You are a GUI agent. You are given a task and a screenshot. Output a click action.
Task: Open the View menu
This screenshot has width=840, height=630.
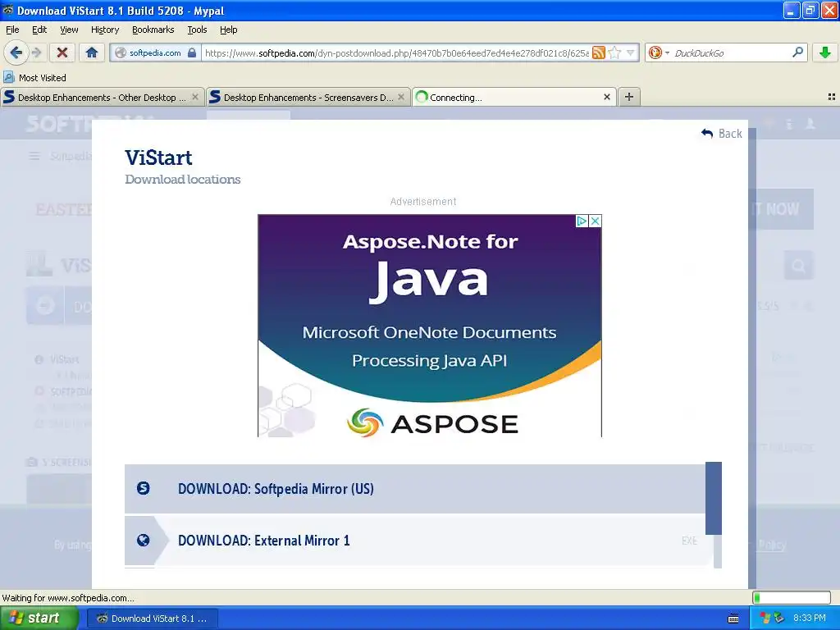pyautogui.click(x=69, y=30)
